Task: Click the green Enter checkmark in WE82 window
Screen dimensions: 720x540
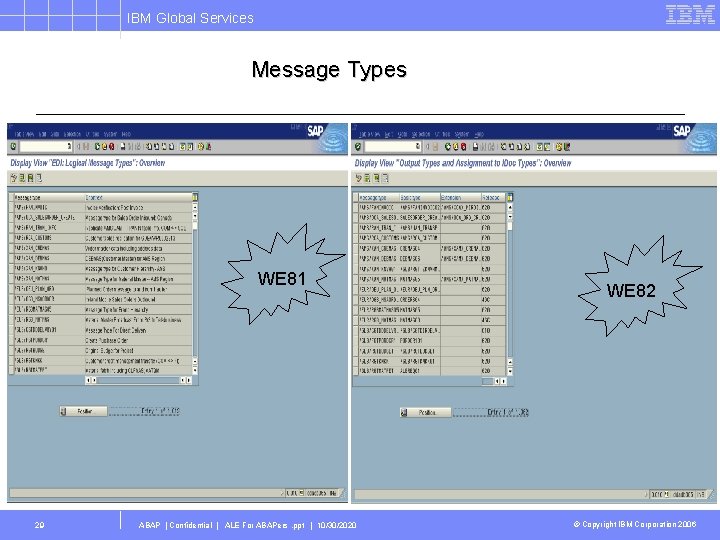Action: [358, 146]
